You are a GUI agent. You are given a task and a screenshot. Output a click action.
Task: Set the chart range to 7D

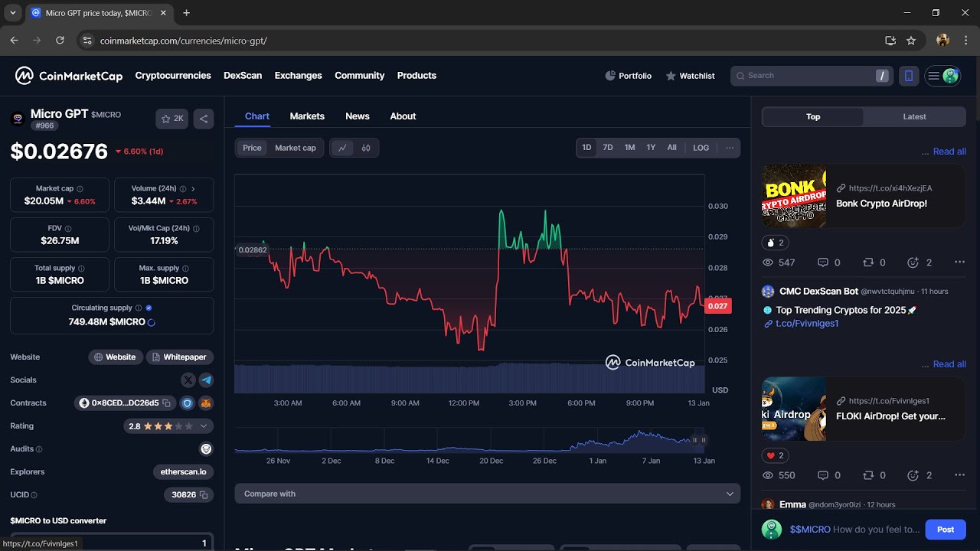(x=608, y=148)
